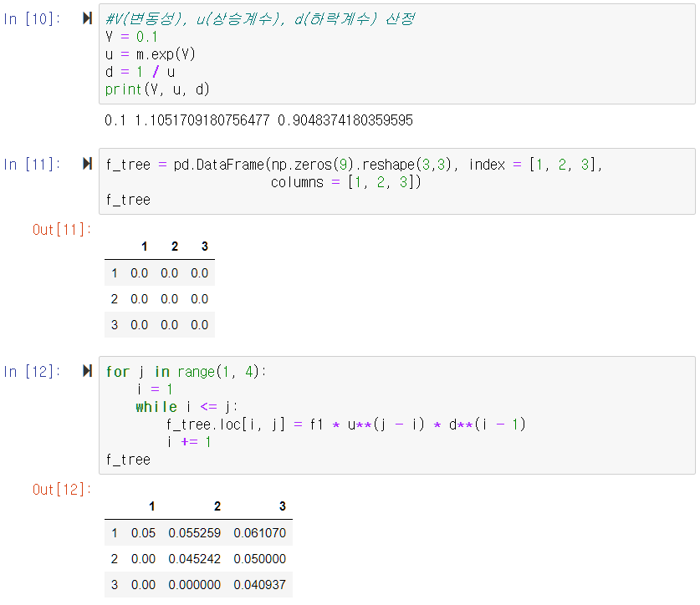700x605 pixels.
Task: Click inside the code cell with the for loop
Action: point(397,415)
